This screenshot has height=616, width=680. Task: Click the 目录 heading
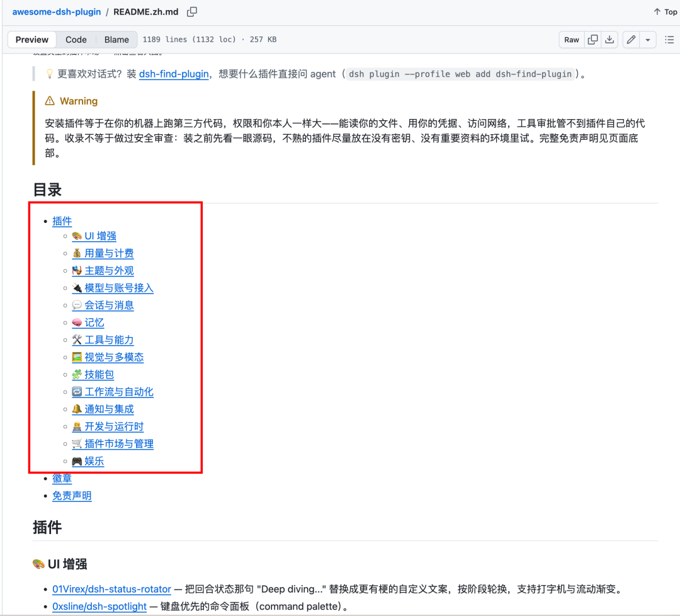click(x=47, y=190)
